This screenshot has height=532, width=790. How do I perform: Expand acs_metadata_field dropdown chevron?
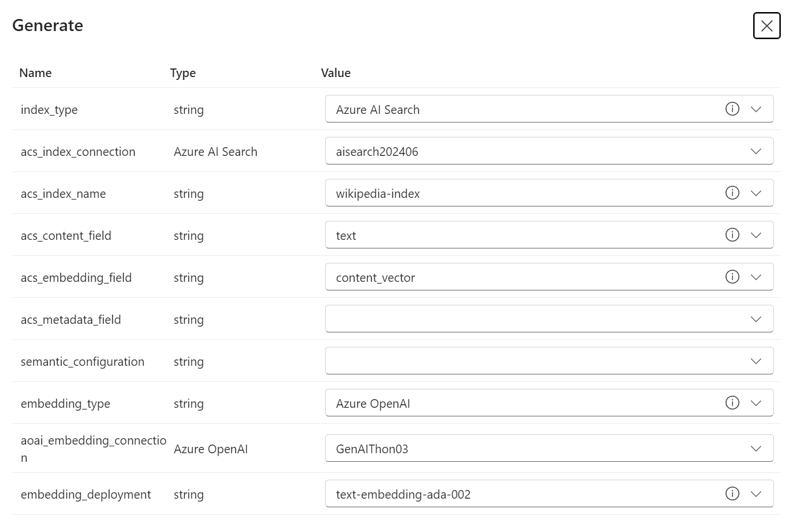[756, 319]
